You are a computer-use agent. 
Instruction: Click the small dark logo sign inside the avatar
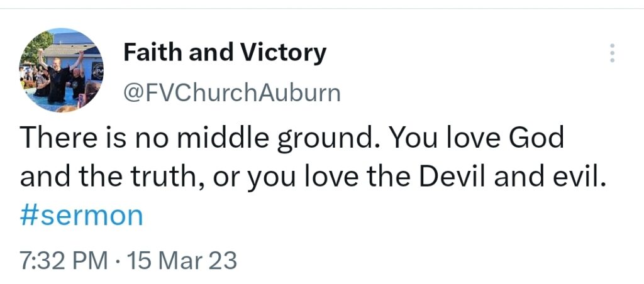pyautogui.click(x=97, y=72)
